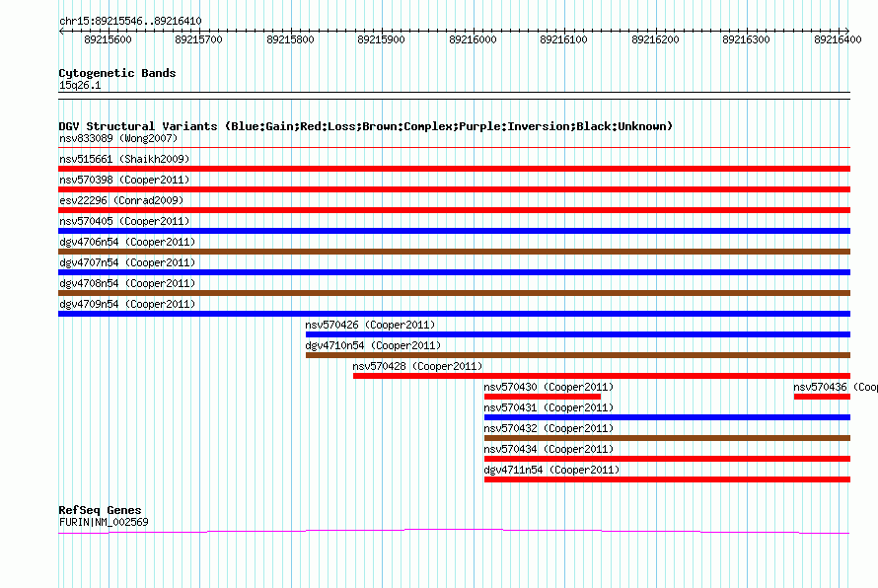The height and width of the screenshot is (588, 878).
Task: Click the nsv570405 (Cooper2011) label
Action: click(x=124, y=221)
